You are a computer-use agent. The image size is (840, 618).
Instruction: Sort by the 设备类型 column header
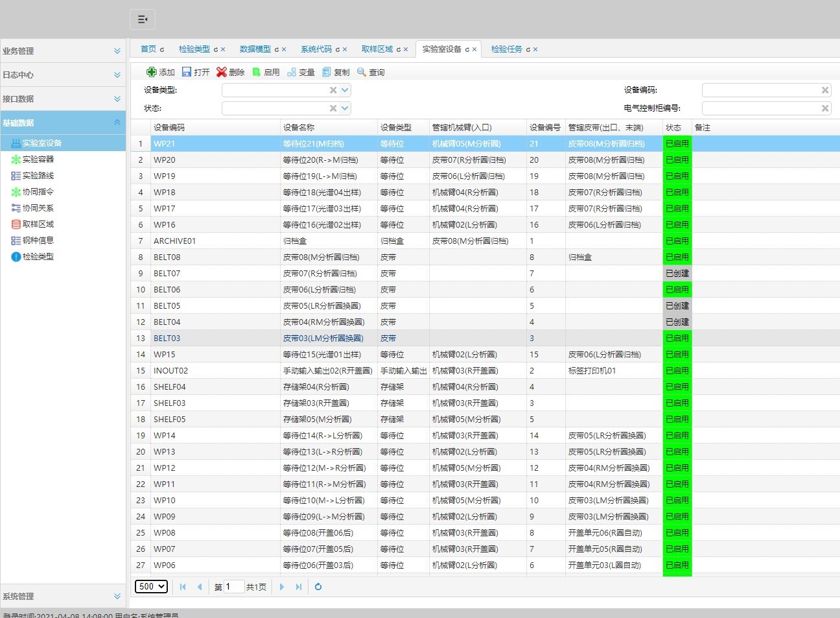point(403,128)
